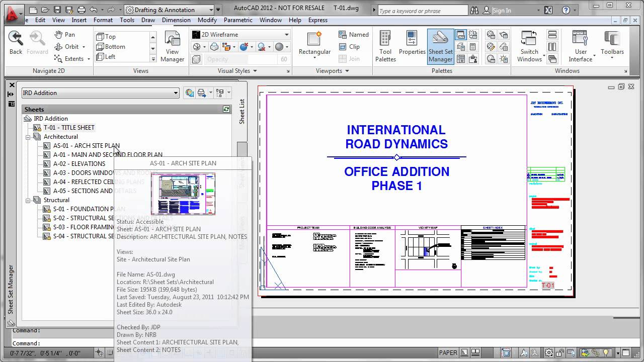644x362 pixels.
Task: Open the AutoCAD application menu
Action: (x=15, y=14)
